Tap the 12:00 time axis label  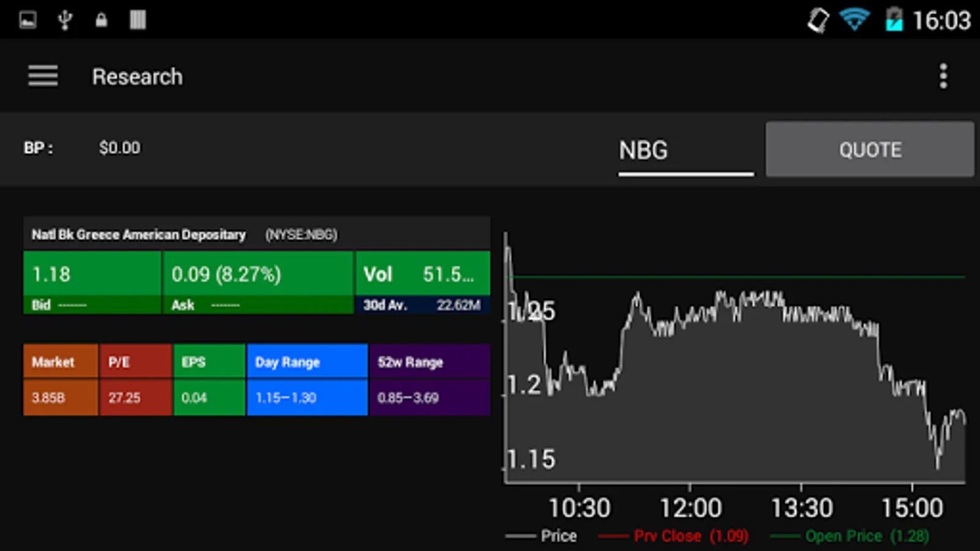coord(690,508)
